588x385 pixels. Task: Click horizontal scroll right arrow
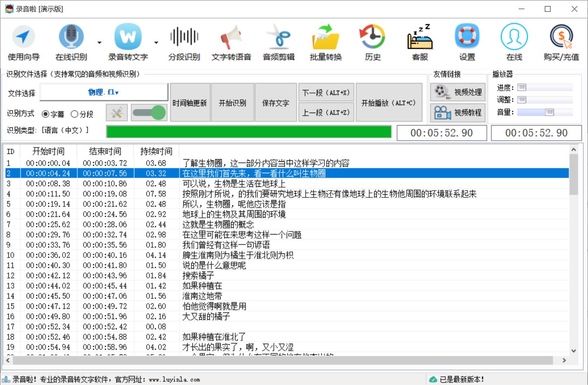point(565,360)
